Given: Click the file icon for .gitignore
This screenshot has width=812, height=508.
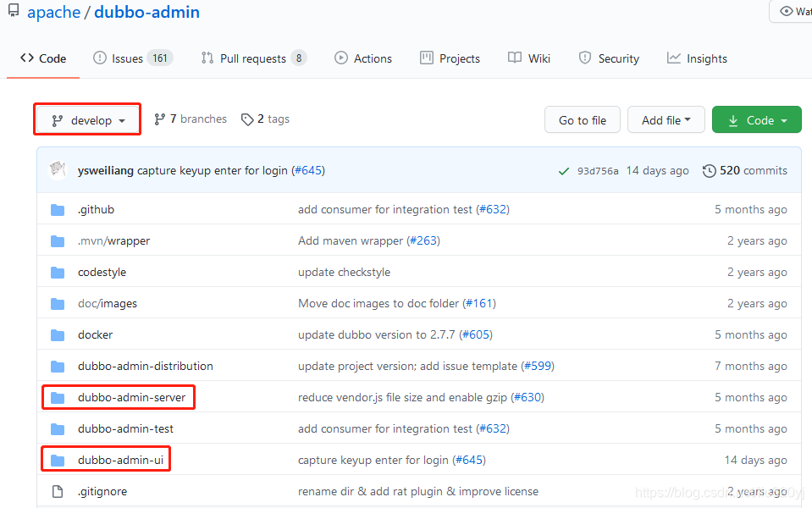Looking at the screenshot, I should click(x=58, y=491).
